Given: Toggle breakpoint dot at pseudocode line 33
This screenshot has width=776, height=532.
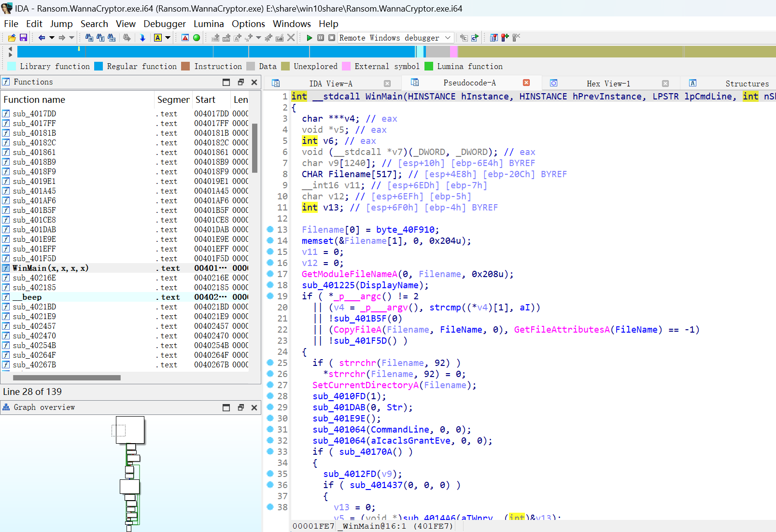Looking at the screenshot, I should click(x=270, y=451).
